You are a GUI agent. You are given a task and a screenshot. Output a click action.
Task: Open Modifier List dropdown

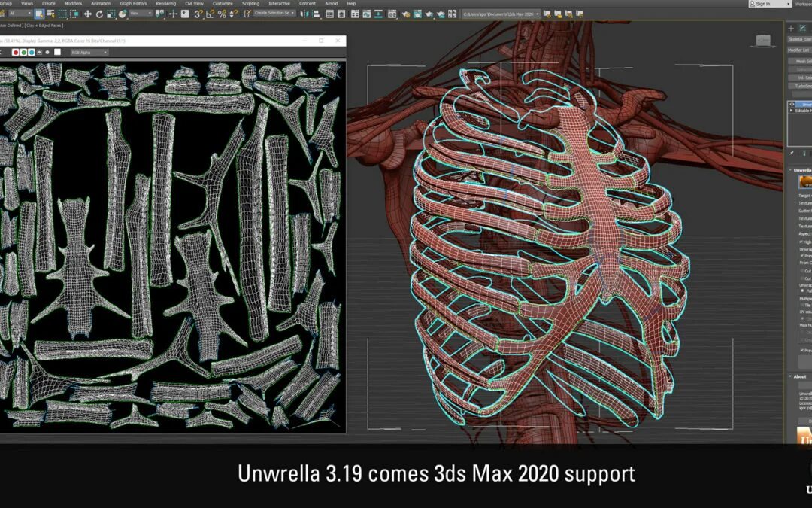pyautogui.click(x=799, y=50)
